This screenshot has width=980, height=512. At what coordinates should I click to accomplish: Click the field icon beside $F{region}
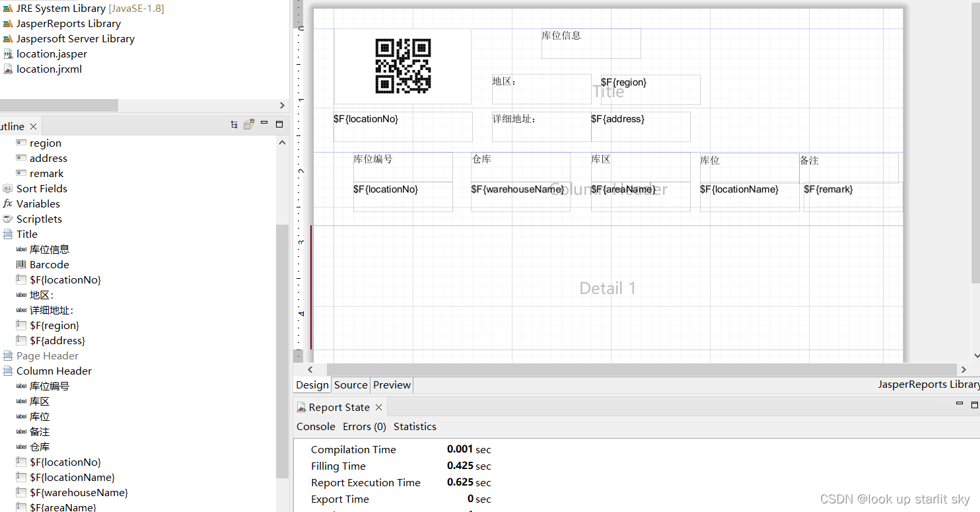click(21, 325)
